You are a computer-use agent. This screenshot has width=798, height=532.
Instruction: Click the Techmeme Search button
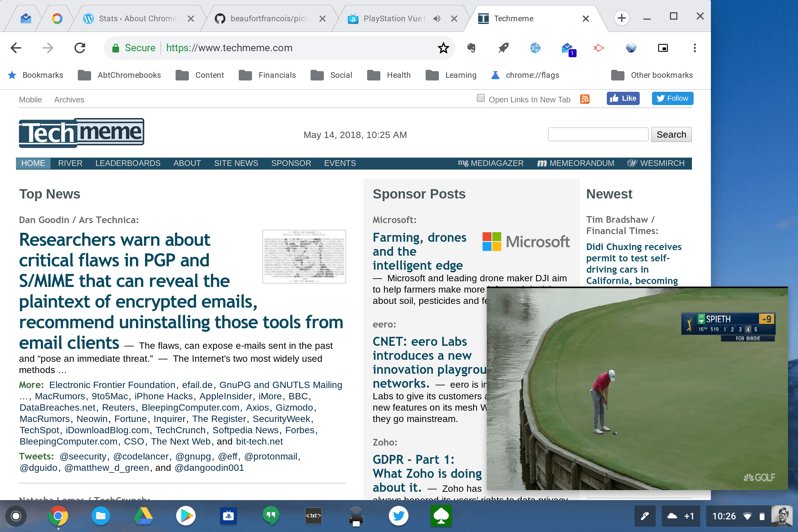[x=672, y=134]
